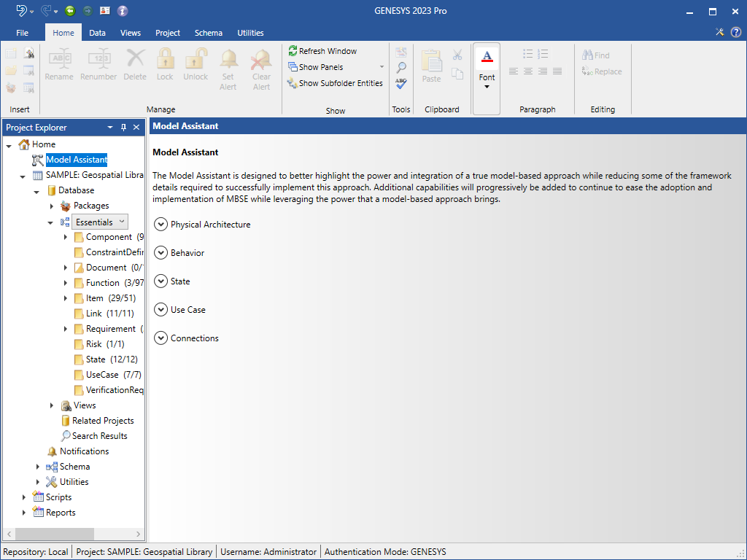Close the Project Explorer panel
747x560 pixels.
point(136,127)
